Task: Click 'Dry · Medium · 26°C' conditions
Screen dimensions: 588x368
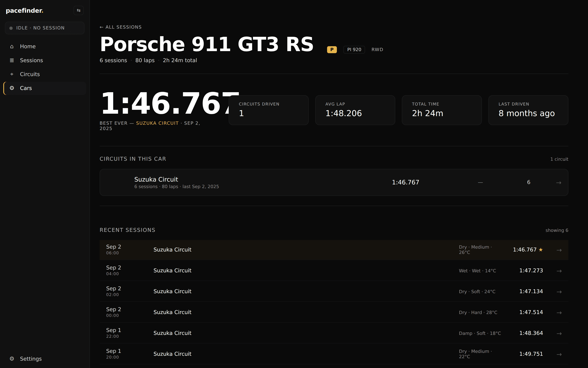Action: pos(475,250)
